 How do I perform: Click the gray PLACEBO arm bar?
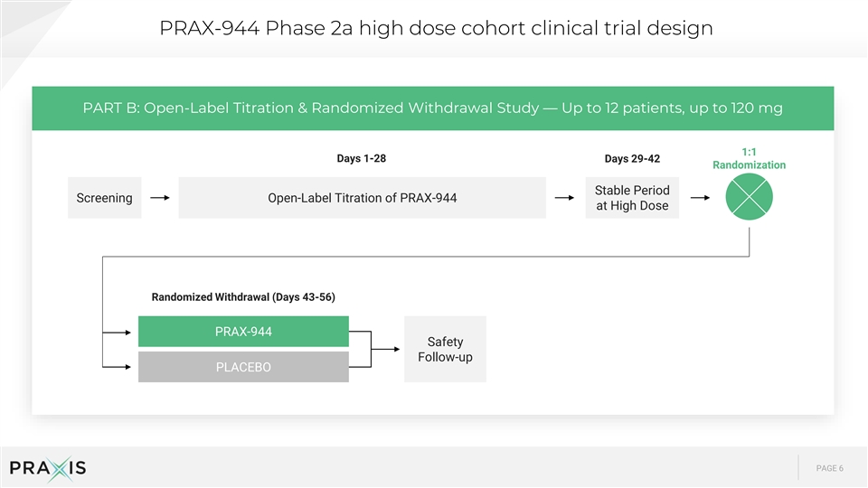(243, 367)
